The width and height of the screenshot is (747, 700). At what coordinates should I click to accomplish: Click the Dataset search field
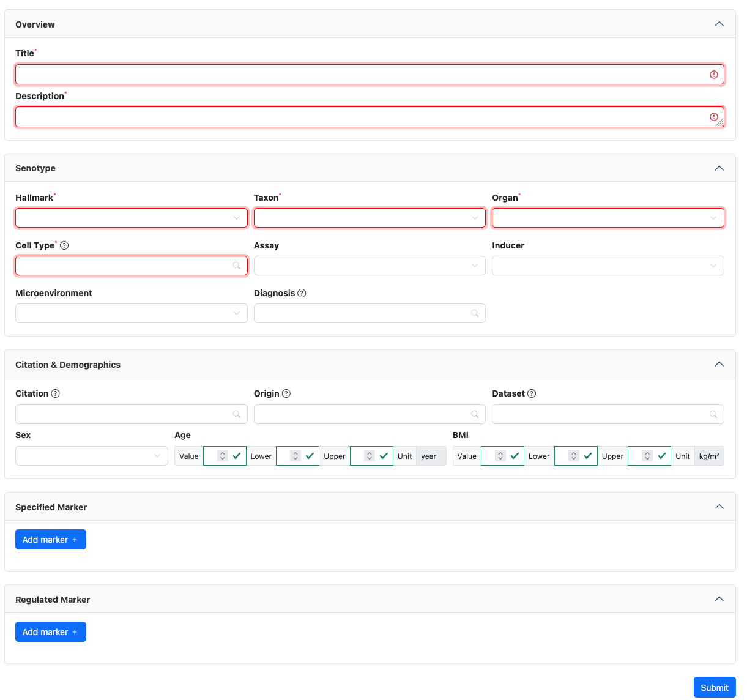pos(608,414)
